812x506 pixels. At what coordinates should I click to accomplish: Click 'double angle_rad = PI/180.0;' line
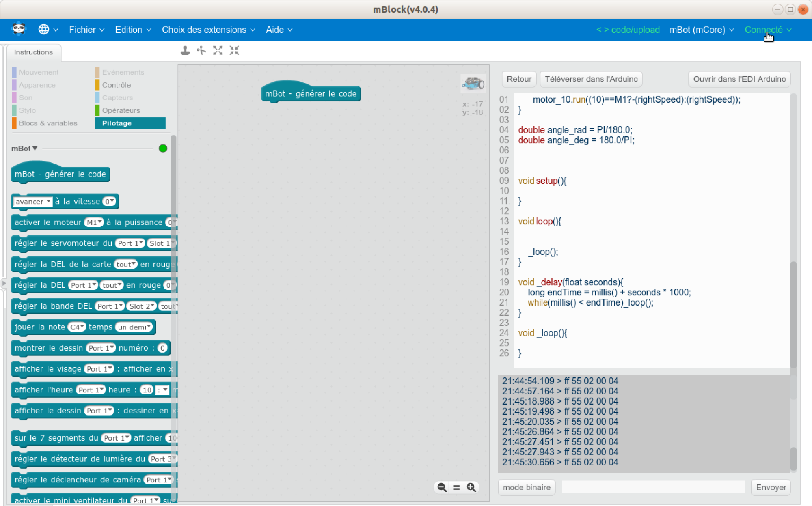tap(575, 130)
